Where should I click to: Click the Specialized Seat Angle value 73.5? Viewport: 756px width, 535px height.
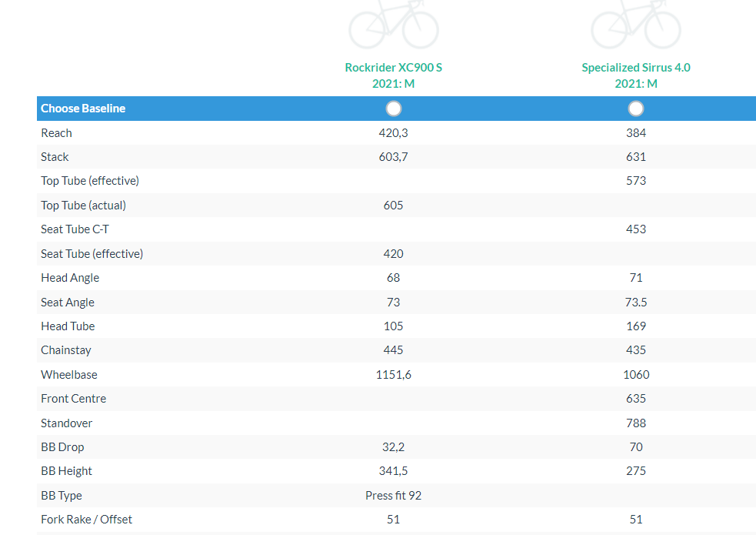[x=636, y=303]
